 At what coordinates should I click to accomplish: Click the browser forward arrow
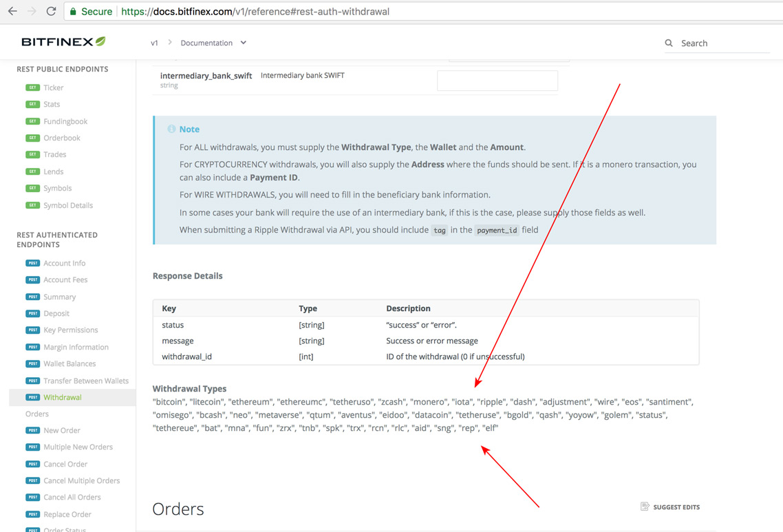tap(32, 11)
